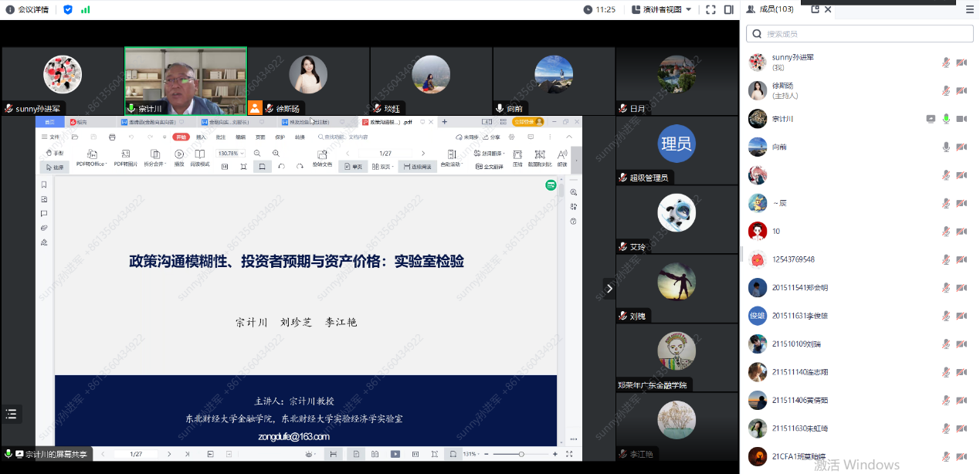Toggle camera for 徐斯旸 in member list
Screen dimensions: 980x474
coord(961,91)
